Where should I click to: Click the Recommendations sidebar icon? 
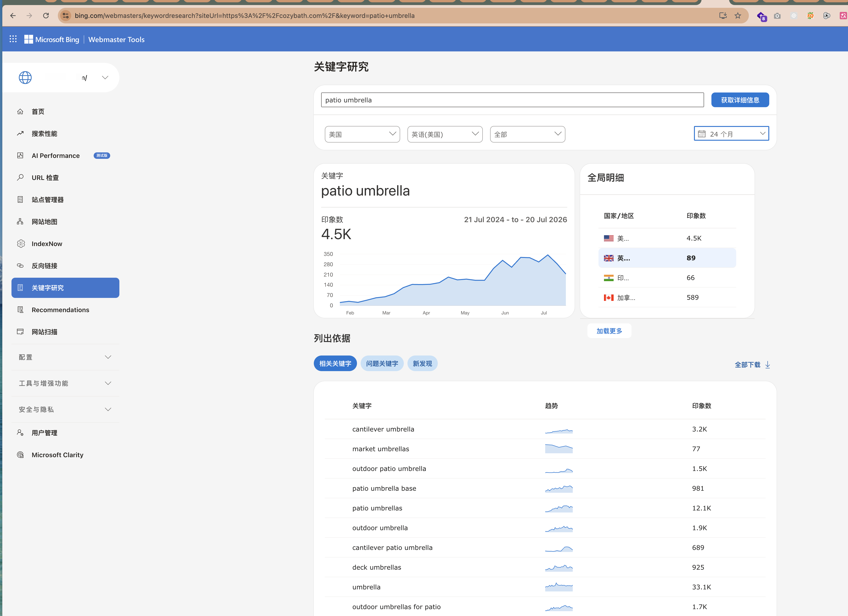tap(21, 310)
